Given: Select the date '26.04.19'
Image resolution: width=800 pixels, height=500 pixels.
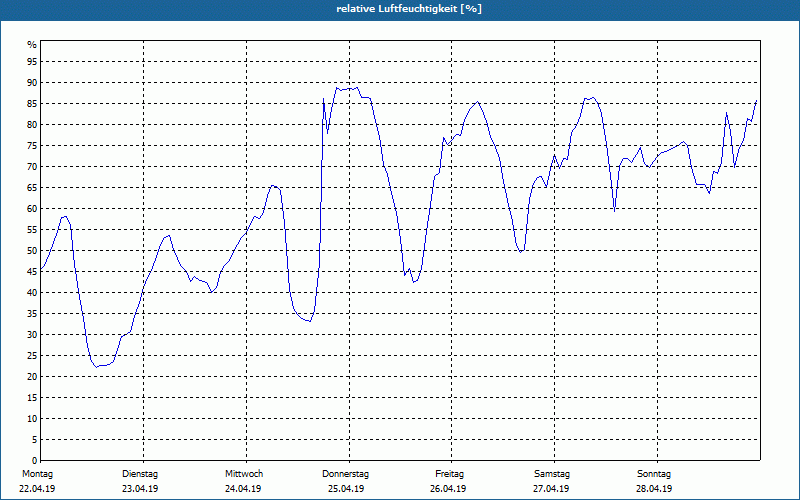Looking at the screenshot, I should click(x=448, y=489).
